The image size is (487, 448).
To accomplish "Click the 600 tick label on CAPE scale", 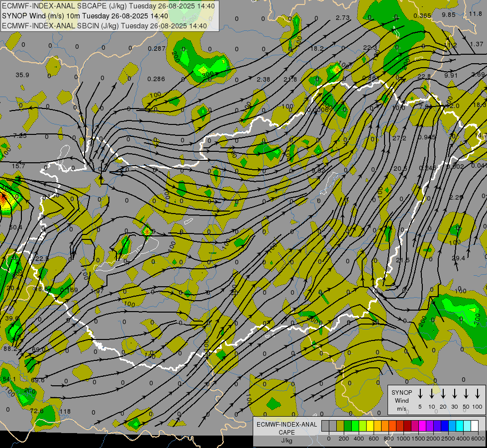I will [373, 439].
